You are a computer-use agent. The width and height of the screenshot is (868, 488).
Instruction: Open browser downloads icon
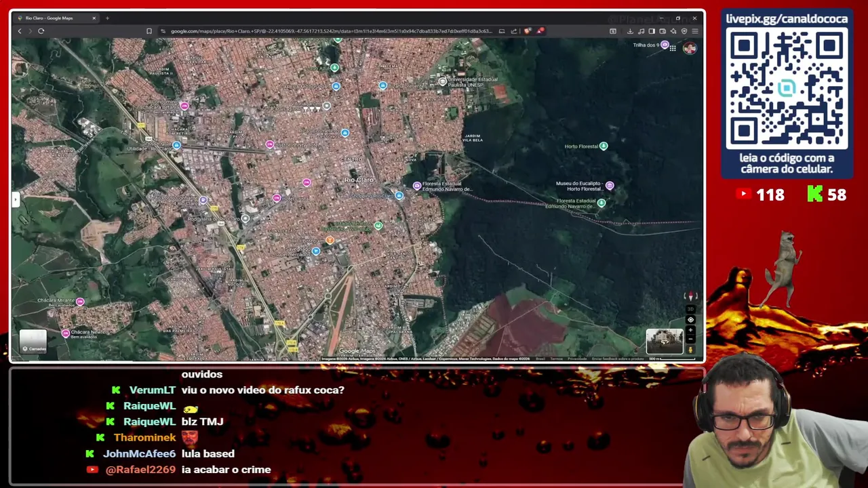(631, 31)
